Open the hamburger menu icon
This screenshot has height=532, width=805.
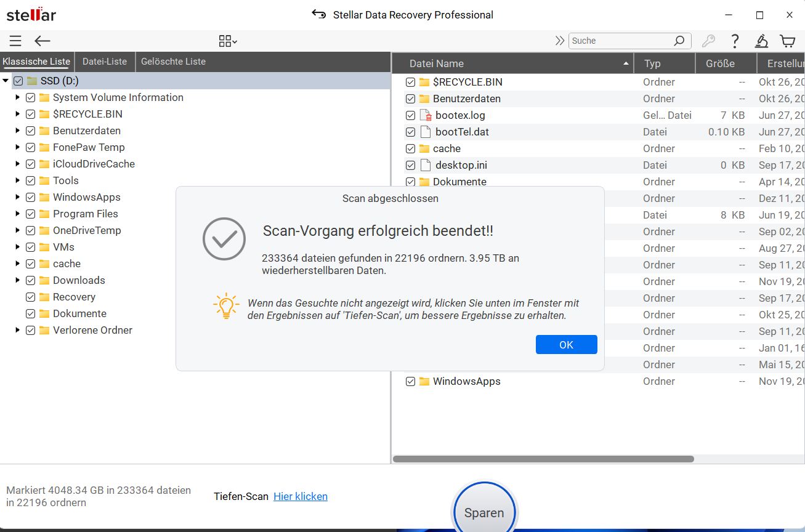[x=15, y=41]
